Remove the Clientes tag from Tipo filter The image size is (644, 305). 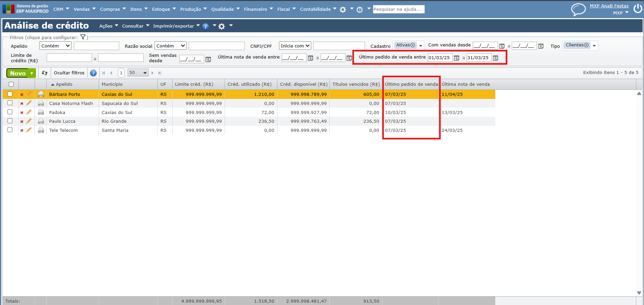[586, 45]
